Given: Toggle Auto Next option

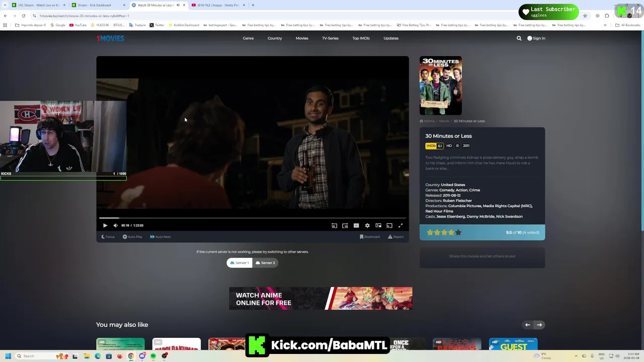Looking at the screenshot, I should pos(160,237).
